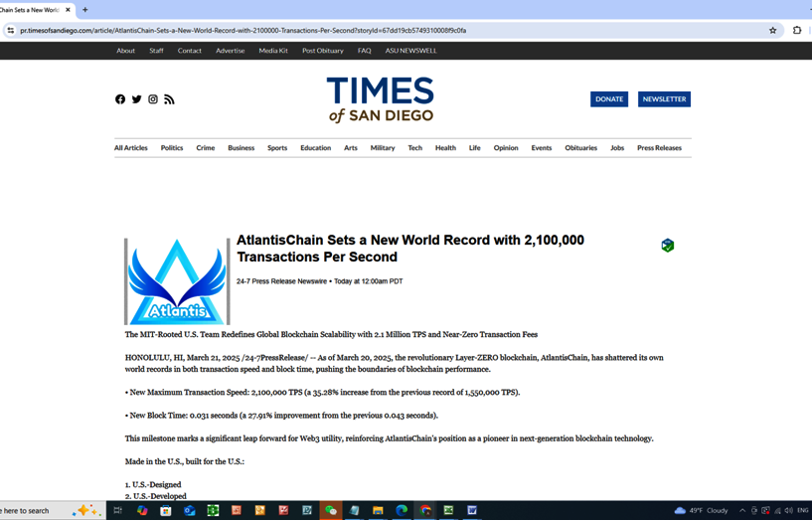Viewport: 812px width, 521px height.
Task: Bookmark this page with the star icon
Action: 772,30
